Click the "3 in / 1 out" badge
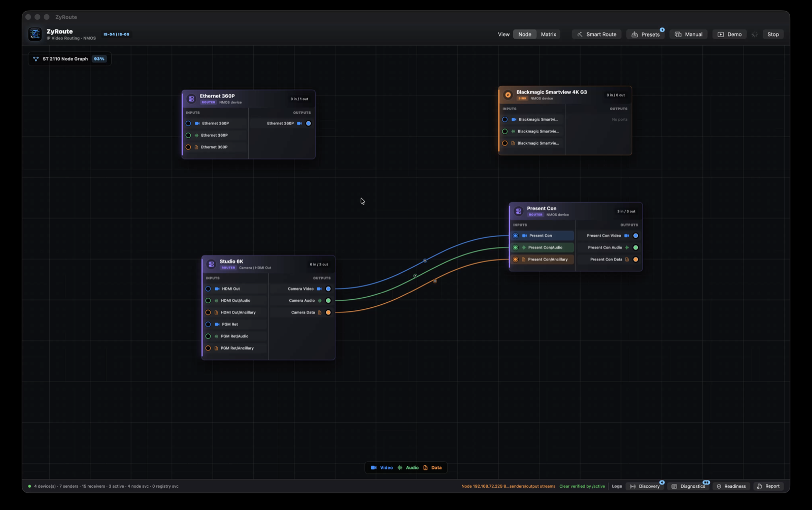This screenshot has width=812, height=510. [x=299, y=99]
